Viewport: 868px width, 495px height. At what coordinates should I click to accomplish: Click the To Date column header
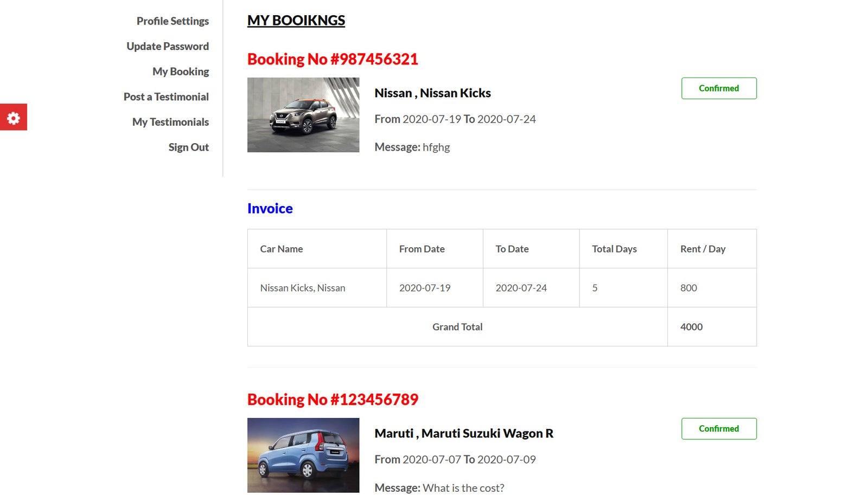click(x=531, y=249)
